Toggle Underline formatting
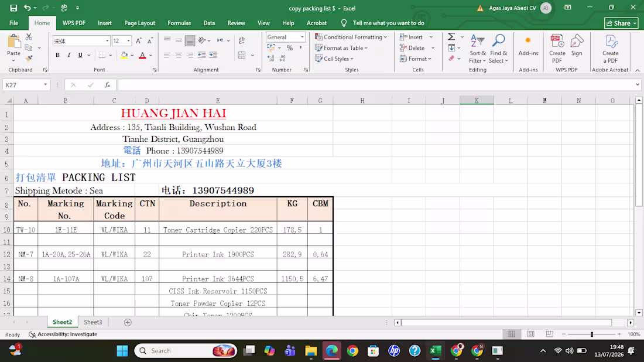 [x=80, y=55]
